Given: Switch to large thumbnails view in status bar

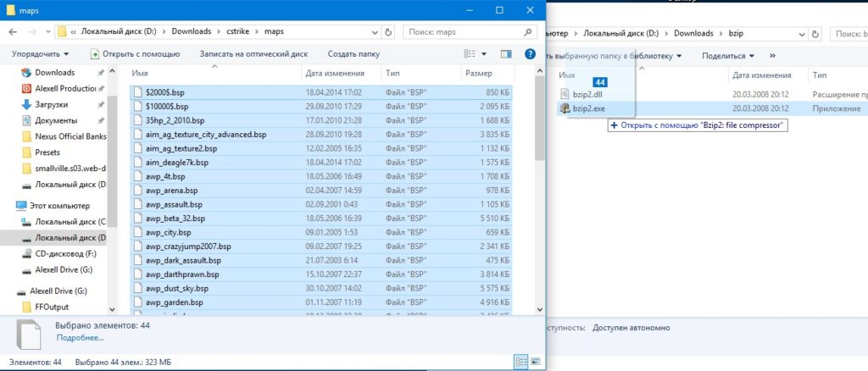Looking at the screenshot, I should [534, 362].
